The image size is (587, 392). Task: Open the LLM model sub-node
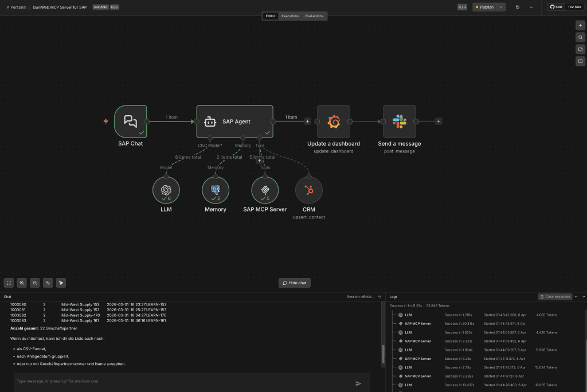click(x=166, y=190)
